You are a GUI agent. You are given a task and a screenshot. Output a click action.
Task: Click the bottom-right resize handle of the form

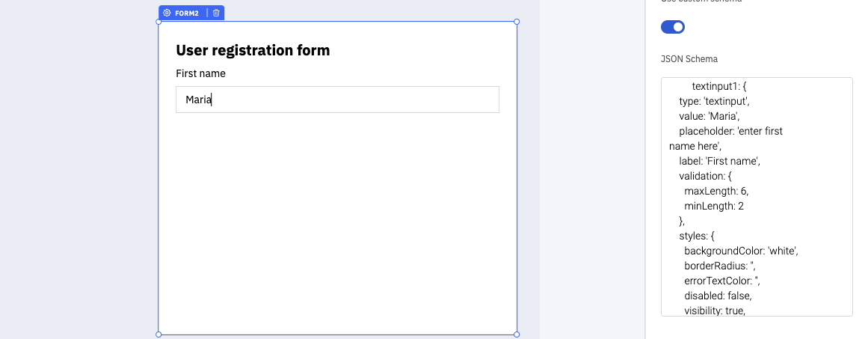(517, 335)
